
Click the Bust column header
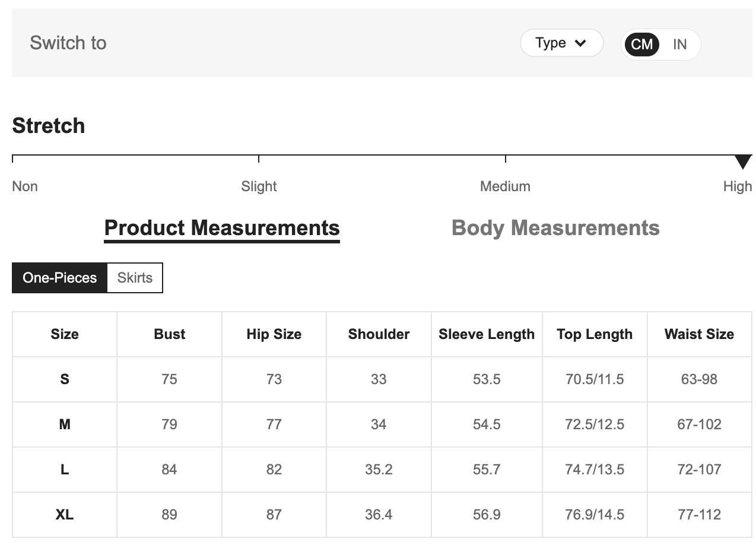tap(169, 334)
